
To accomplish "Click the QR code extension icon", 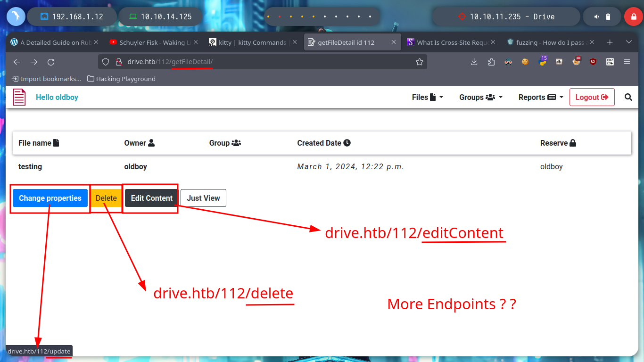I will click(x=610, y=62).
